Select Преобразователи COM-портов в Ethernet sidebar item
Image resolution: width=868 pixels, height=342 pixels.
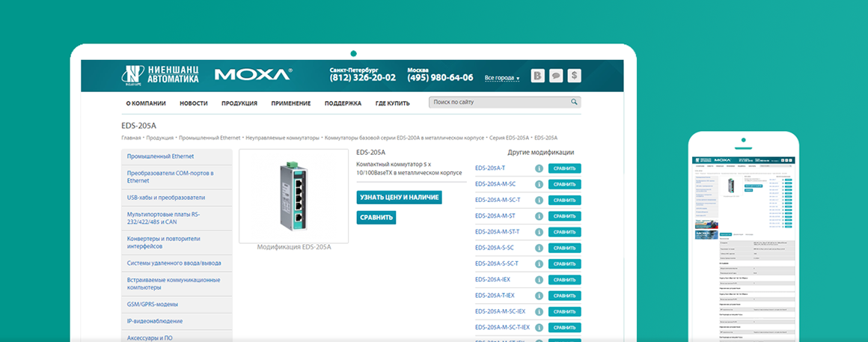tap(177, 177)
